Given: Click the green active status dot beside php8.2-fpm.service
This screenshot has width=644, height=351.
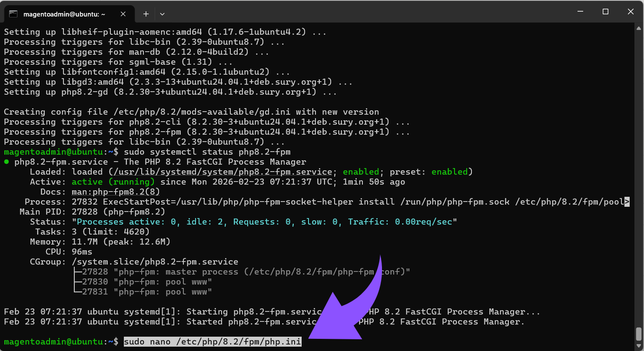Looking at the screenshot, I should (x=5, y=161).
